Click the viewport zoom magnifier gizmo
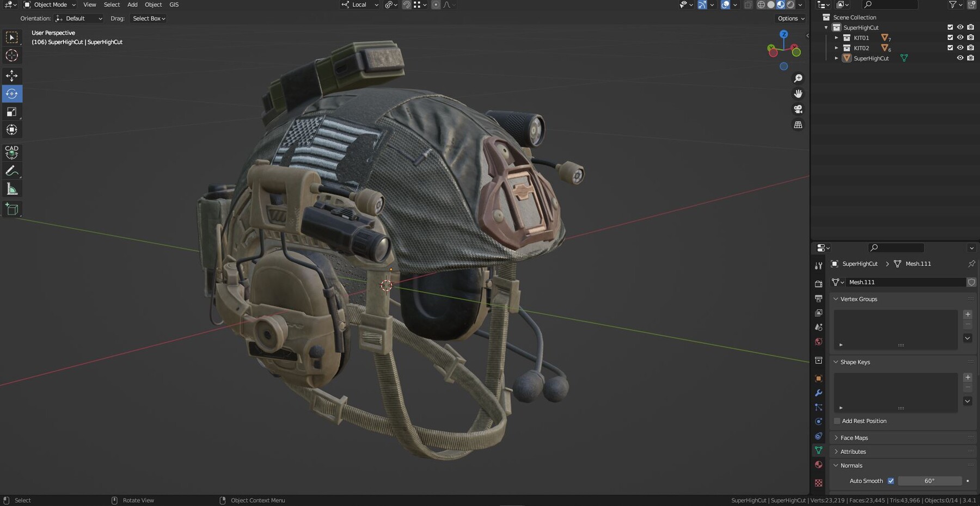The width and height of the screenshot is (980, 506). tap(798, 78)
